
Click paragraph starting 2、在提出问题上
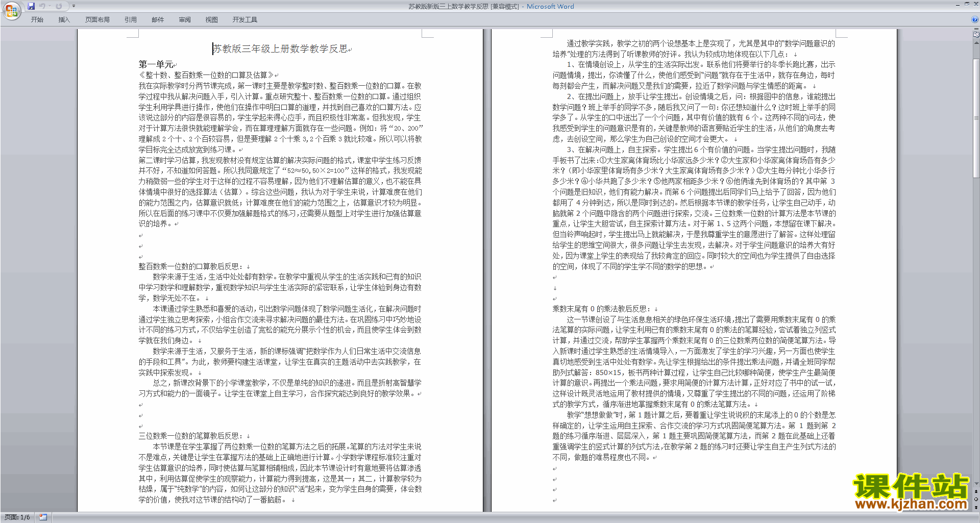pyautogui.click(x=694, y=117)
